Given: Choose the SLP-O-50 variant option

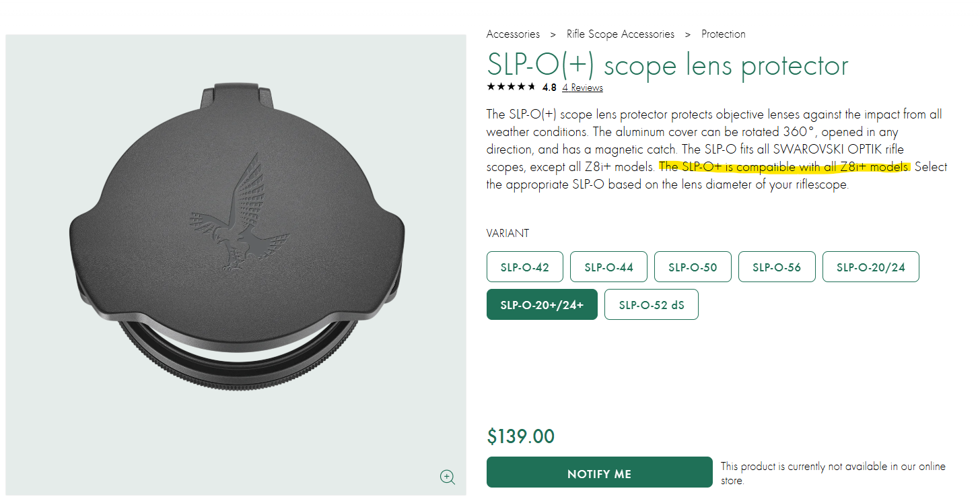Looking at the screenshot, I should coord(693,267).
